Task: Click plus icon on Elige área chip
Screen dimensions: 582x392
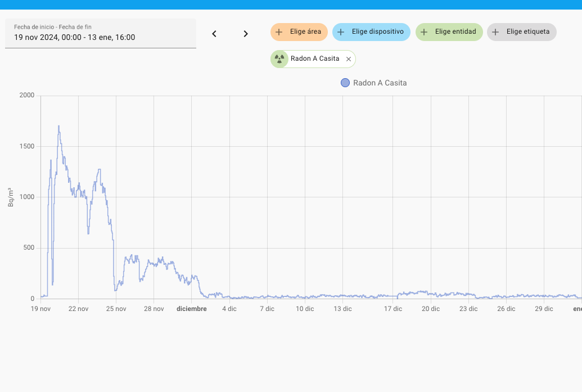Action: tap(279, 32)
